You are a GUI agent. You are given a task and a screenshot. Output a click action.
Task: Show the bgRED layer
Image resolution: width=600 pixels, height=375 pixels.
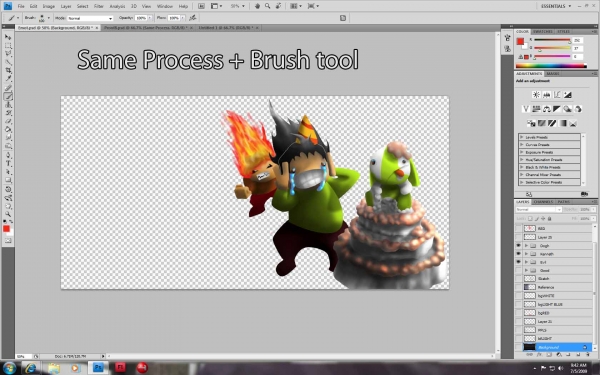pyautogui.click(x=518, y=313)
